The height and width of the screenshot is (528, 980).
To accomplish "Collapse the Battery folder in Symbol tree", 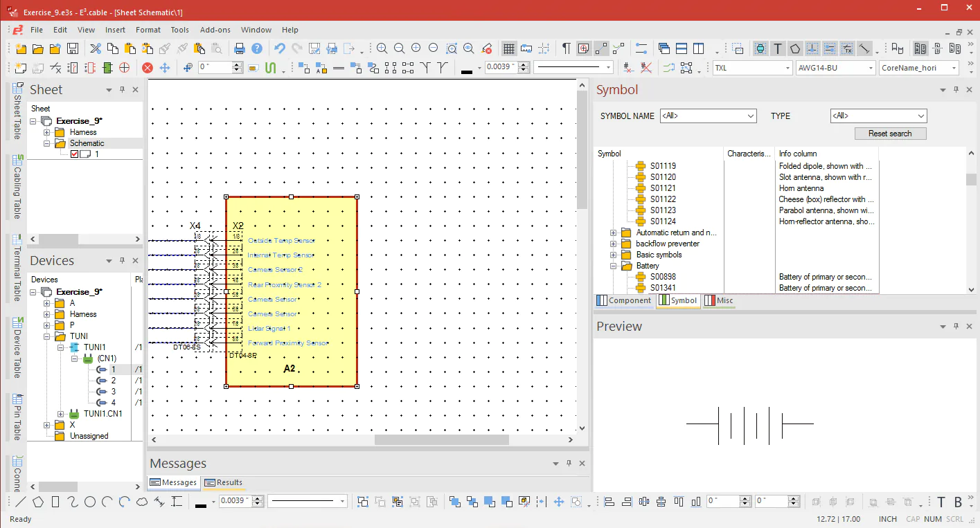I will [614, 266].
